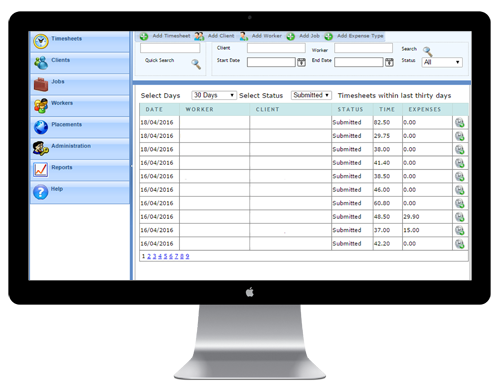Expand the Status All dropdown

(442, 62)
